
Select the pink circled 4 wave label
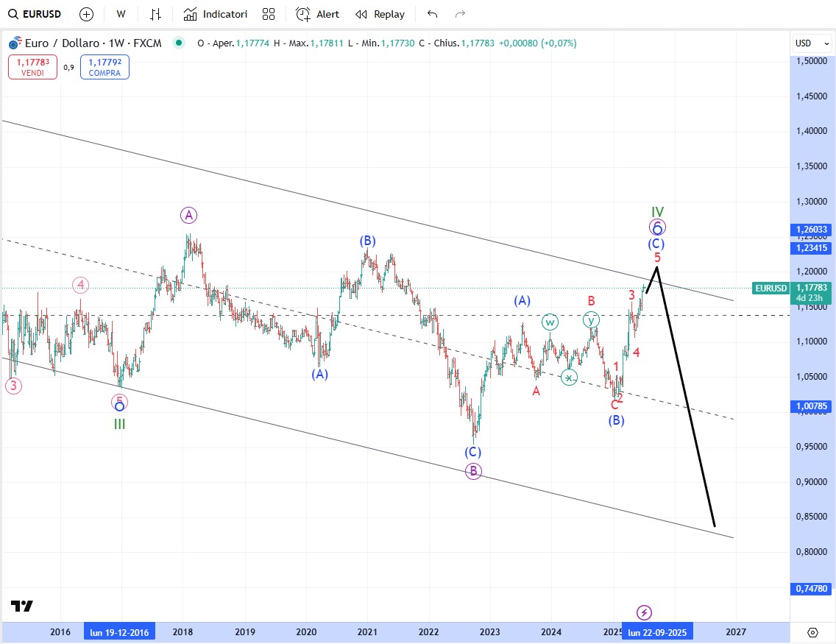(x=80, y=285)
